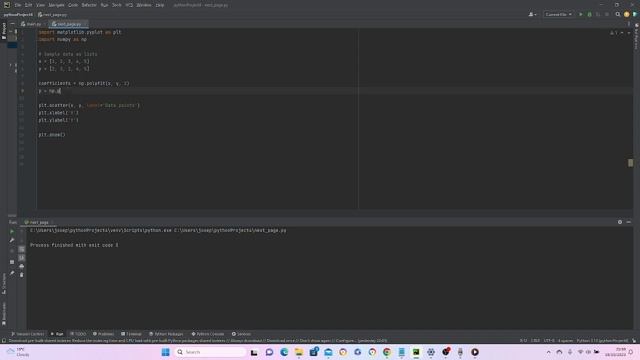Click the plt.show() line in editor
The width and height of the screenshot is (640, 360).
tap(52, 135)
